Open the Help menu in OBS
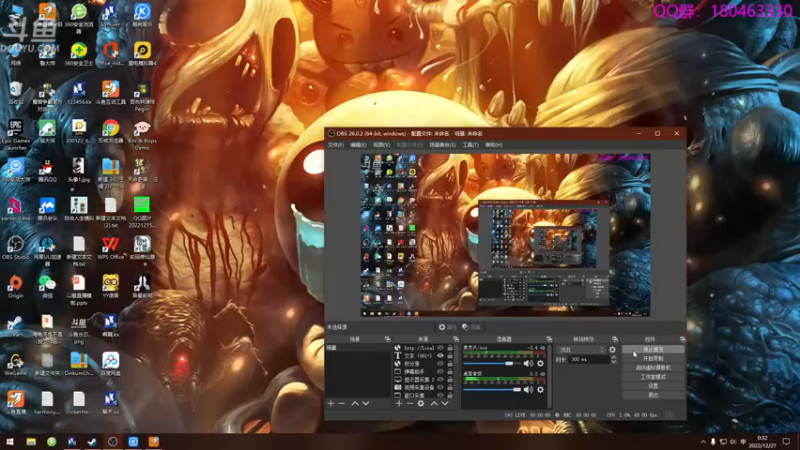The height and width of the screenshot is (450, 800). [x=493, y=145]
